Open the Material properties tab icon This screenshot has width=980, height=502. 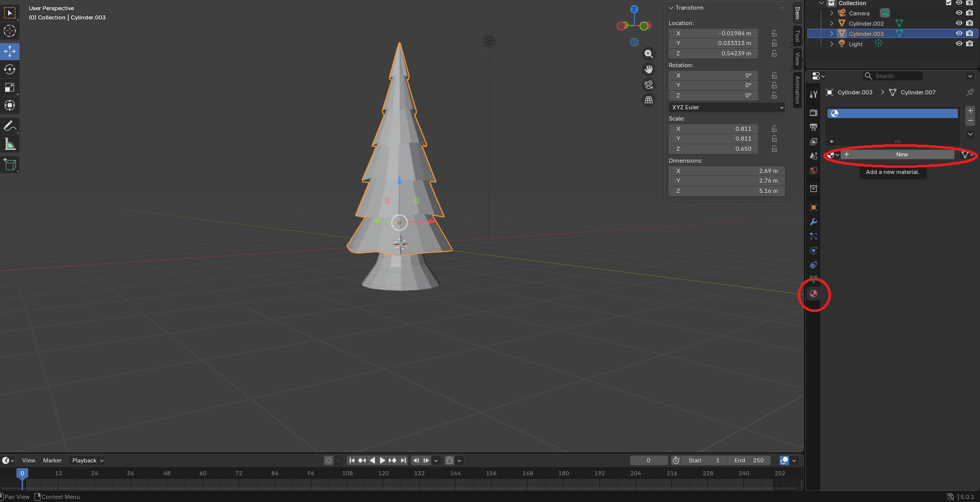(814, 294)
